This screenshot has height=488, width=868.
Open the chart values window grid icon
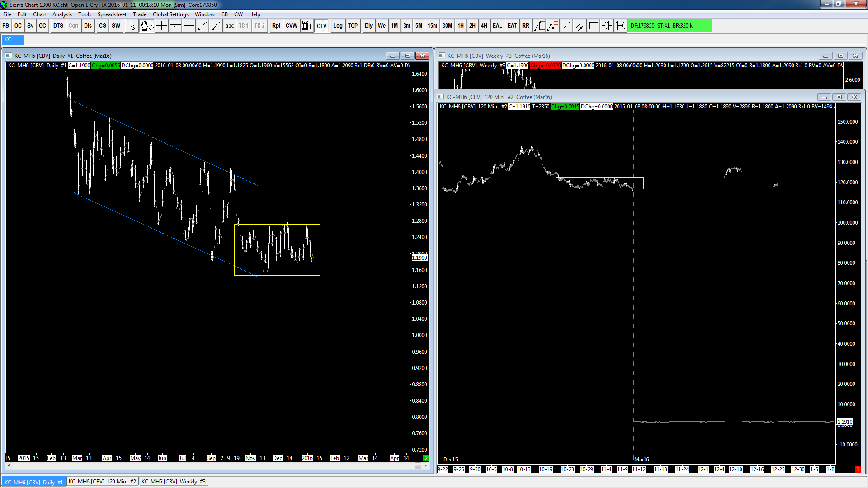pyautogui.click(x=307, y=26)
